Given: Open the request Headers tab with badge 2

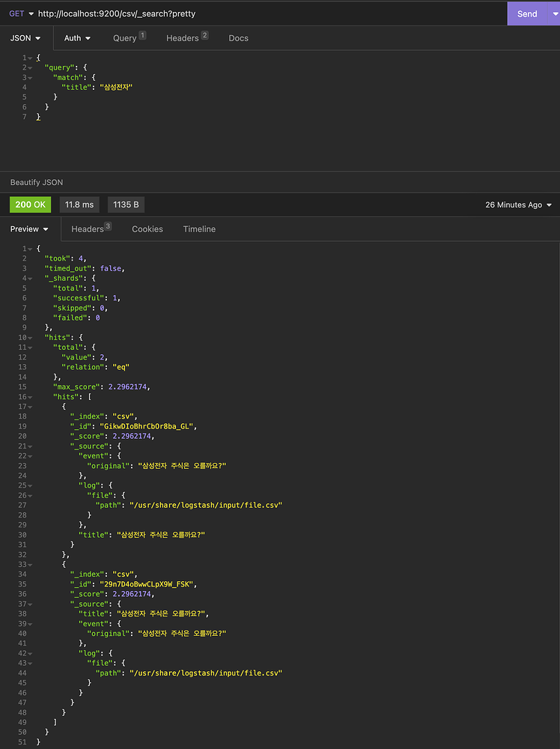Looking at the screenshot, I should 186,38.
